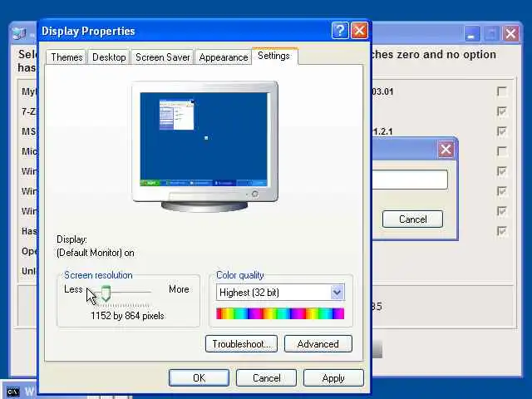This screenshot has width=532, height=399.
Task: Toggle the seventh checkbox in background list
Action: tap(502, 211)
